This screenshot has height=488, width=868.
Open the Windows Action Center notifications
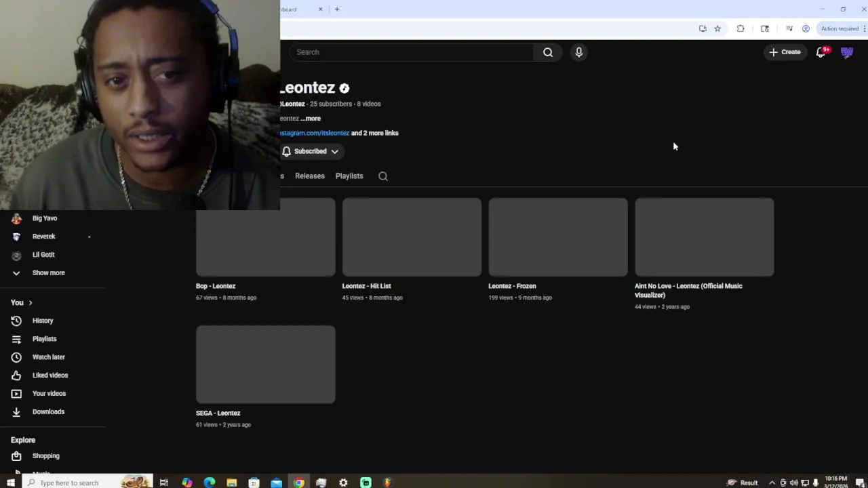859,483
